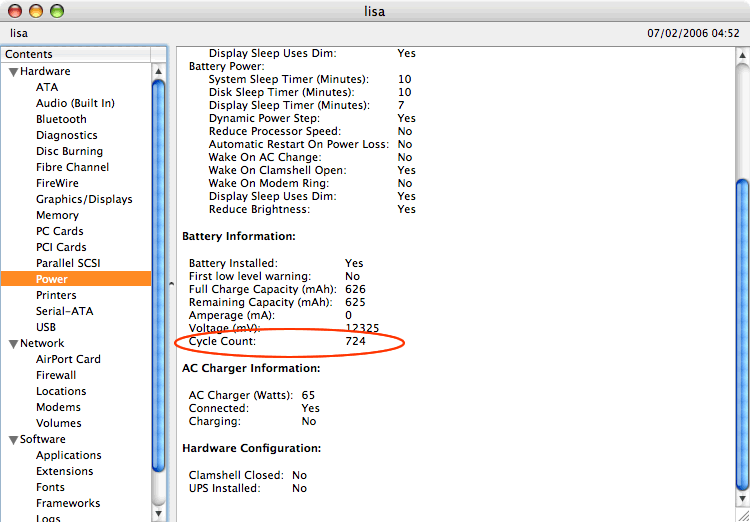Click the yellow minimize window button
The image size is (750, 522).
coord(36,11)
